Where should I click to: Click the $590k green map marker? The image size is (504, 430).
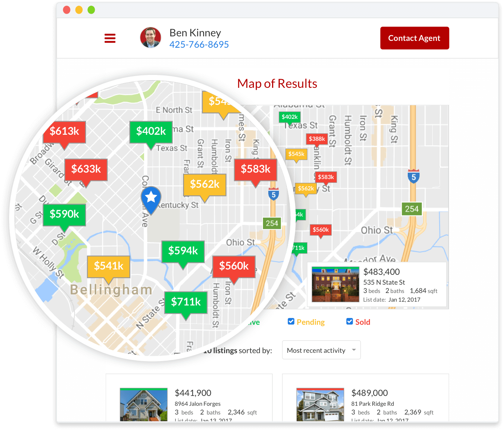point(64,215)
